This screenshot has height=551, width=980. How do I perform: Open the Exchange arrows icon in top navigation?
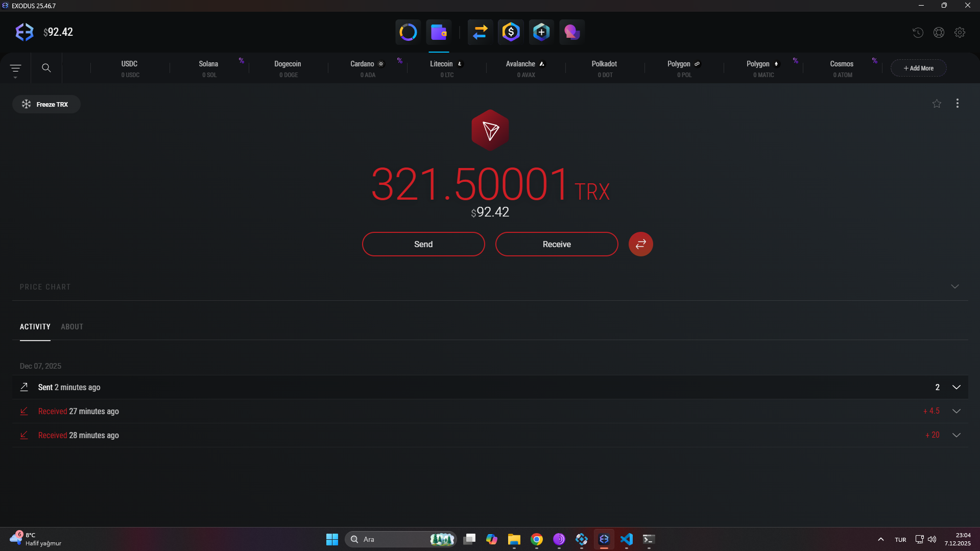tap(480, 32)
